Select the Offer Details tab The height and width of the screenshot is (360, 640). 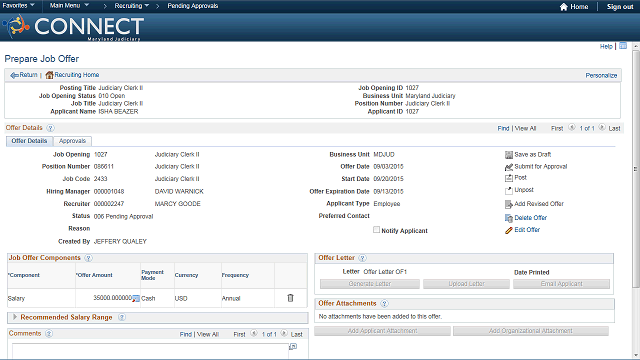coord(29,141)
